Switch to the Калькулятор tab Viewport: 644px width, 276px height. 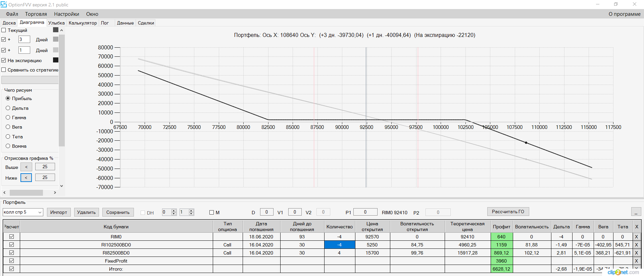(x=83, y=23)
